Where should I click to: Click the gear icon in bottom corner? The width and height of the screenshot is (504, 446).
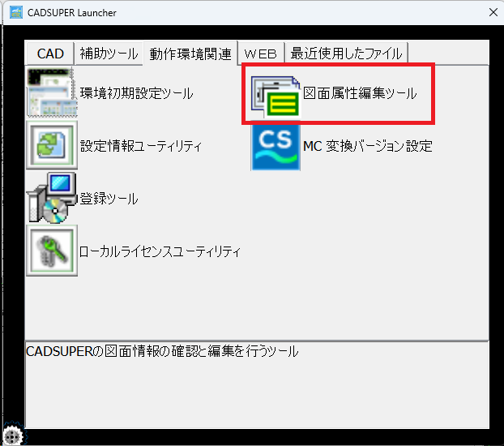pos(13,435)
